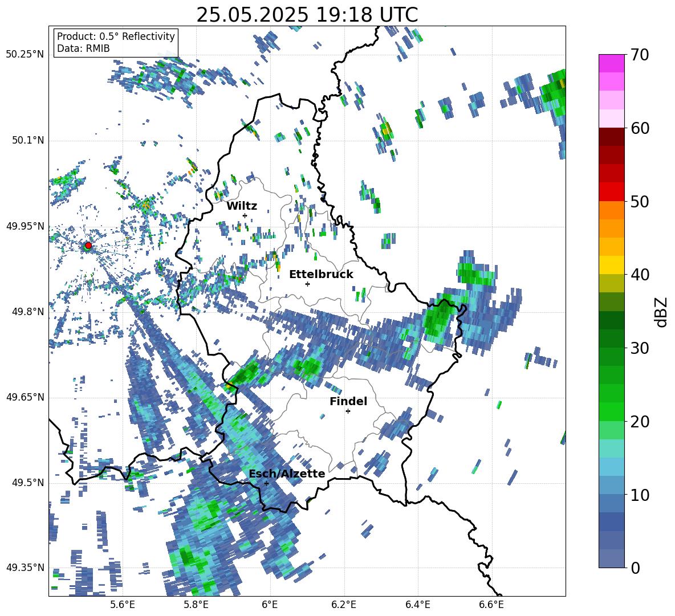Viewport: 675px width, 616px height.
Task: Click the Wiltz city label
Action: (242, 206)
